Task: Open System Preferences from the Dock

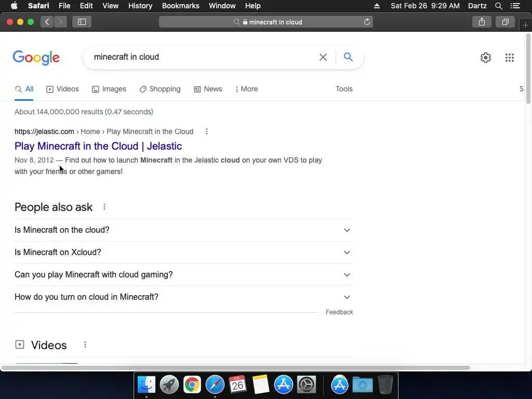Action: 307,384
